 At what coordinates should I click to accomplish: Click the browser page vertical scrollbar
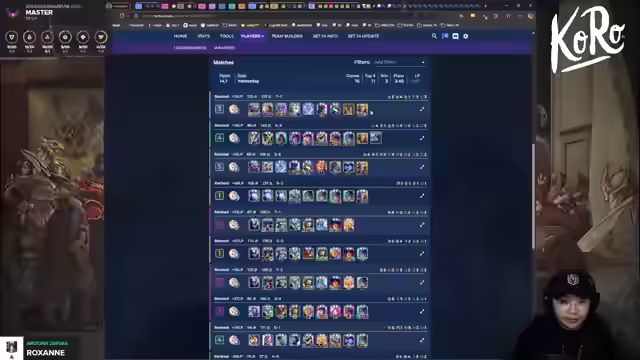point(533,196)
